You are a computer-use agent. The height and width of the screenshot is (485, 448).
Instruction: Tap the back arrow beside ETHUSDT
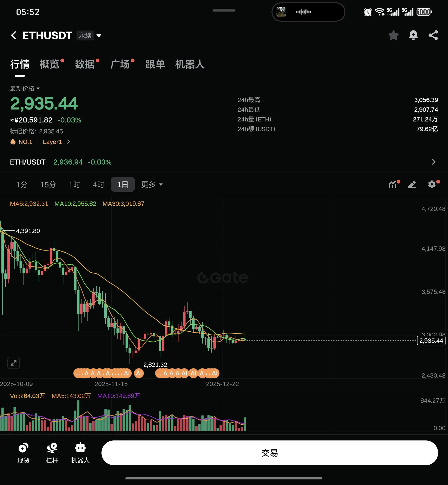(x=14, y=35)
